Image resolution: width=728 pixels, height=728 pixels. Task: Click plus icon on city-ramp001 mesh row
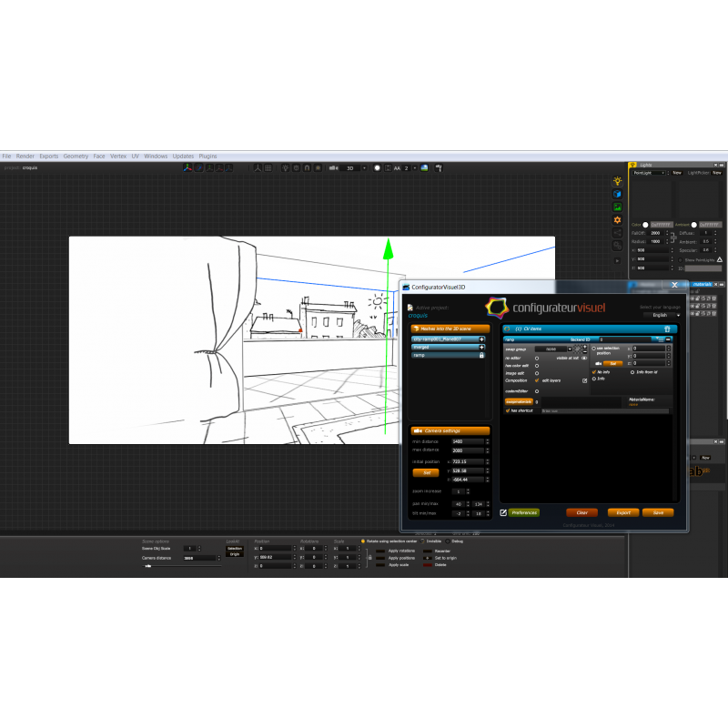point(481,339)
